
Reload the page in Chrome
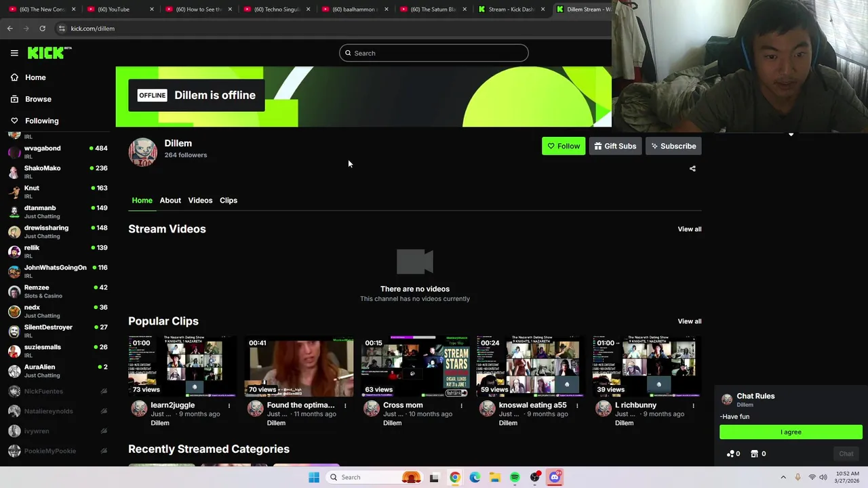tap(42, 28)
